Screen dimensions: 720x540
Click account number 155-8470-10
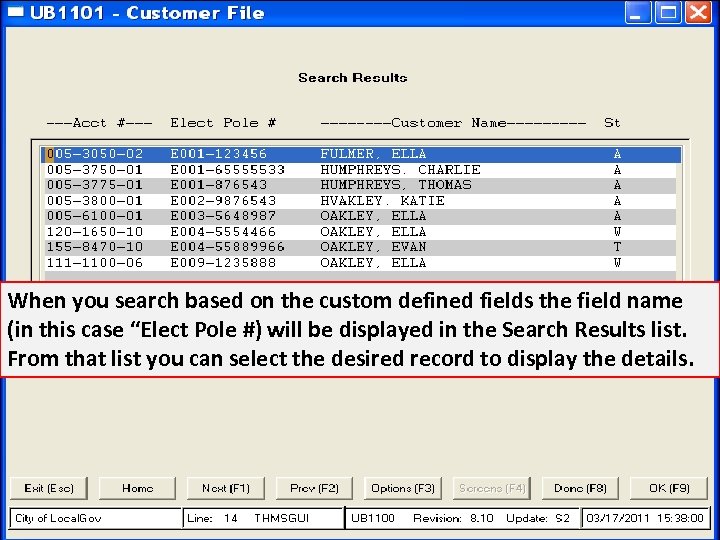(x=95, y=248)
